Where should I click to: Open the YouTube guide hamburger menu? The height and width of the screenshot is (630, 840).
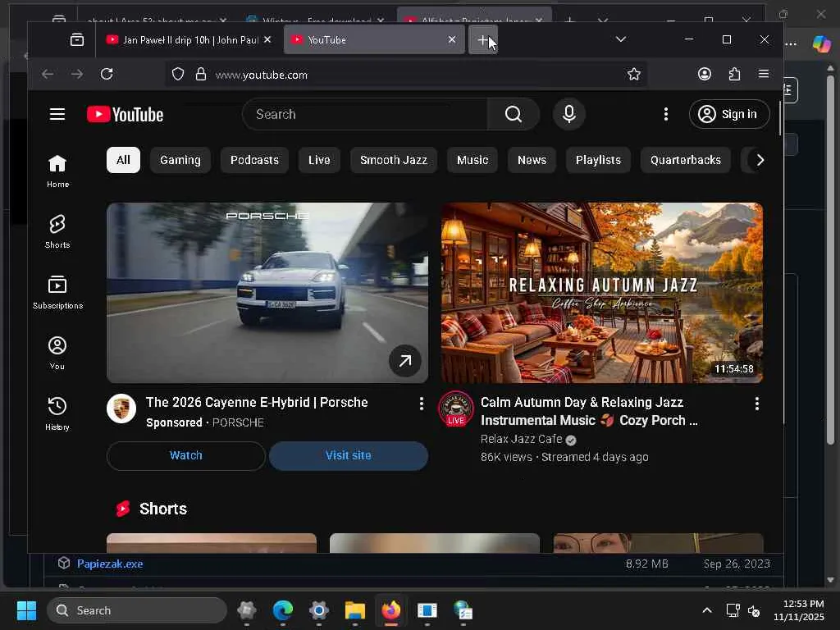coord(57,114)
